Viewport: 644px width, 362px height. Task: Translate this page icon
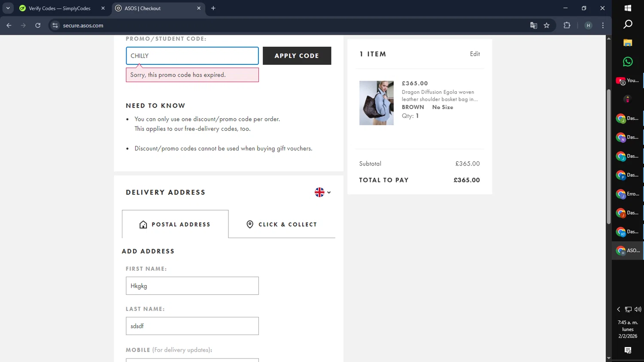(x=534, y=25)
